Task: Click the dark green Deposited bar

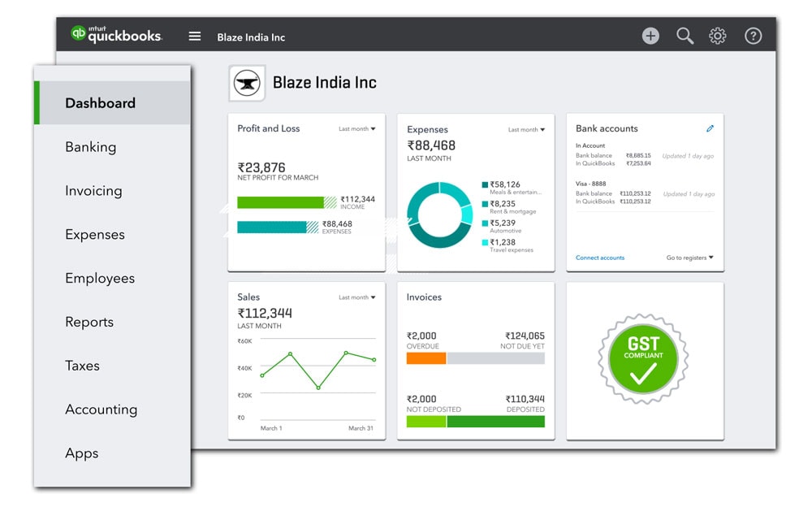Action: point(496,422)
